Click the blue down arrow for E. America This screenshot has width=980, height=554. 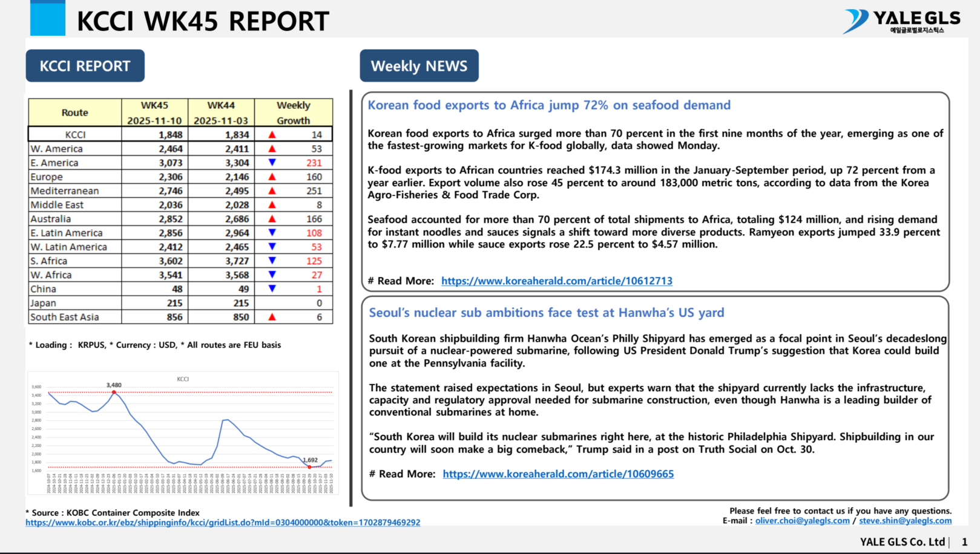point(272,163)
